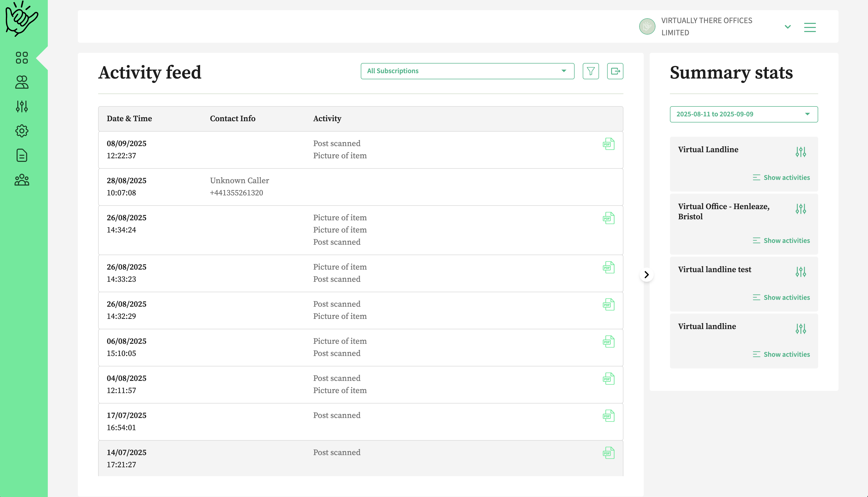Screen dimensions: 868x497
Task: Click the sliders icon in left sidebar
Action: [22, 106]
